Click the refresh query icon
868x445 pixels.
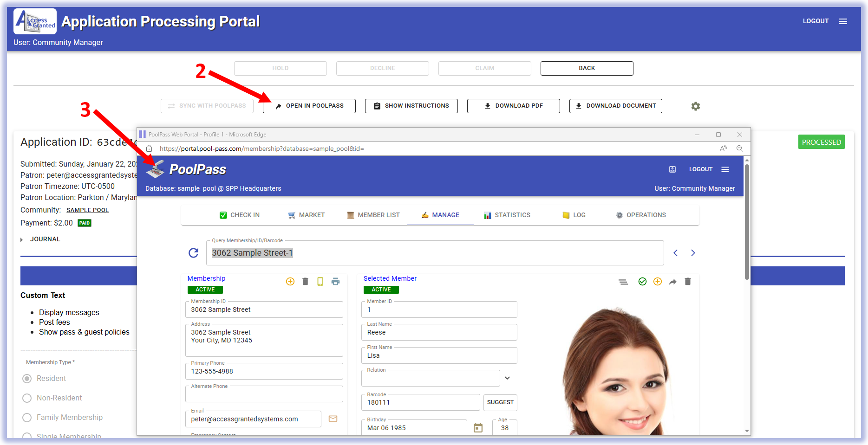[x=194, y=253]
